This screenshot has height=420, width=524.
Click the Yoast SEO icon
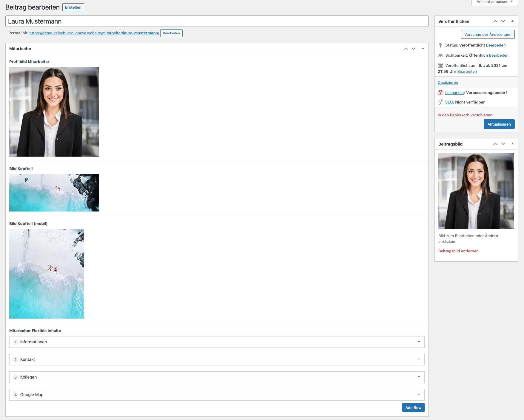tap(440, 102)
